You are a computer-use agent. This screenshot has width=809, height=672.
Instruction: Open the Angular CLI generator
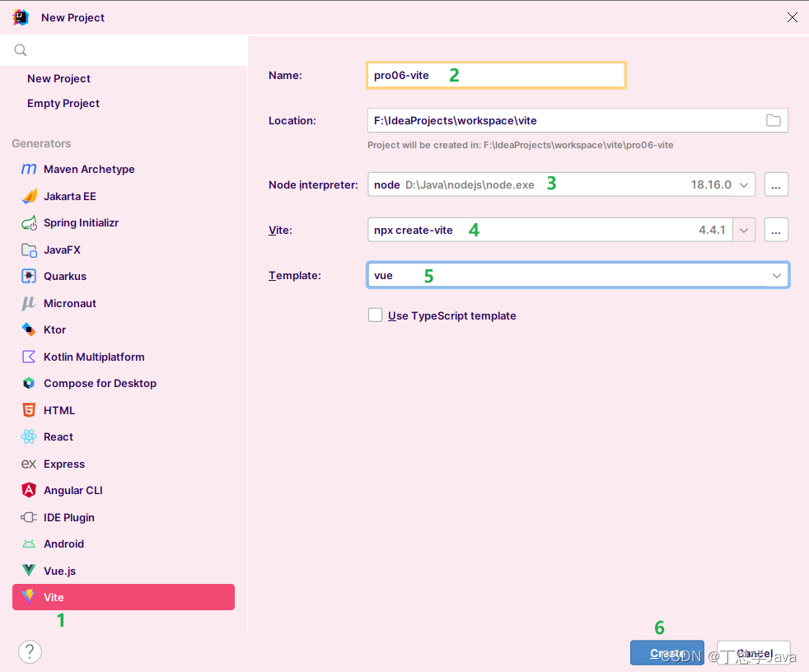pyautogui.click(x=72, y=490)
